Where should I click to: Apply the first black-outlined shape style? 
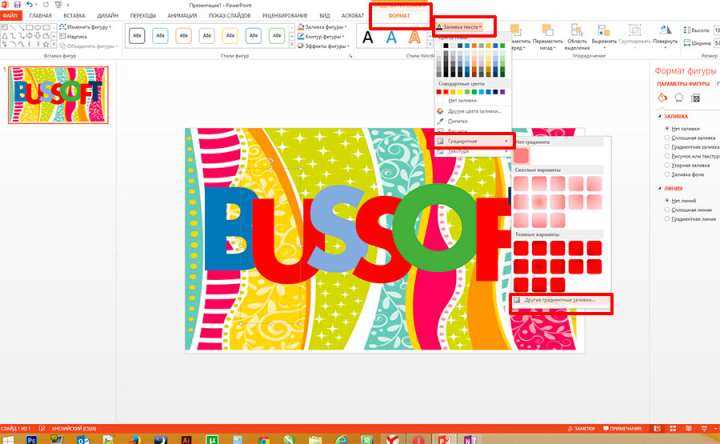tap(137, 36)
